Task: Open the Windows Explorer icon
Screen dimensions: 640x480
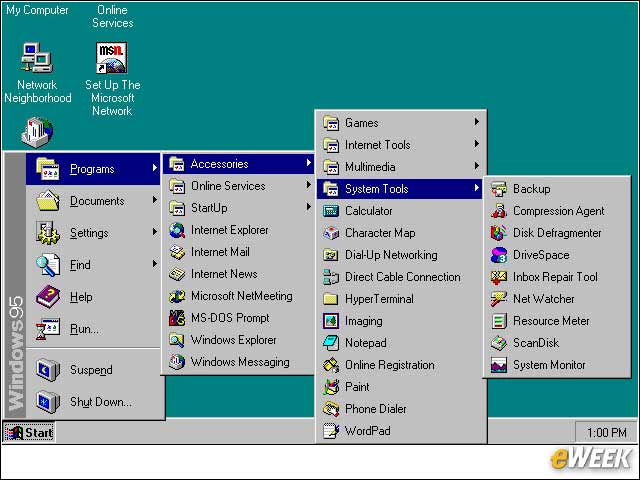Action: pyautogui.click(x=177, y=340)
